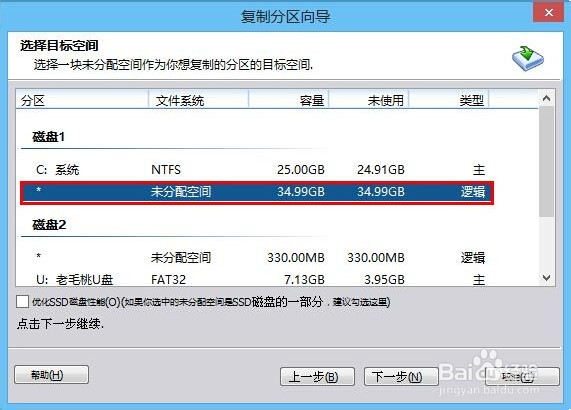The image size is (571, 410).
Task: Click the partition list scrollbar thumb
Action: click(x=546, y=162)
